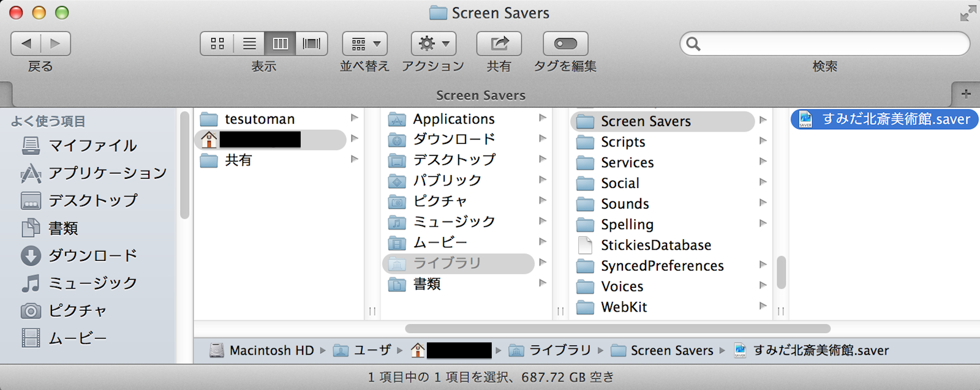The image size is (980, 390).
Task: Go back with the left arrow button
Action: tap(26, 43)
